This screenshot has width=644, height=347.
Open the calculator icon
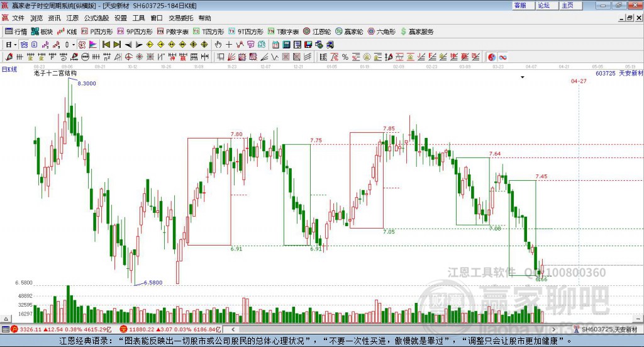[286, 45]
